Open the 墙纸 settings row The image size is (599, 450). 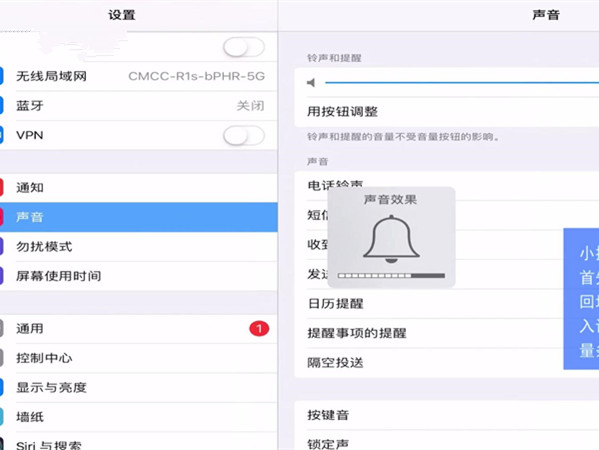pyautogui.click(x=139, y=417)
